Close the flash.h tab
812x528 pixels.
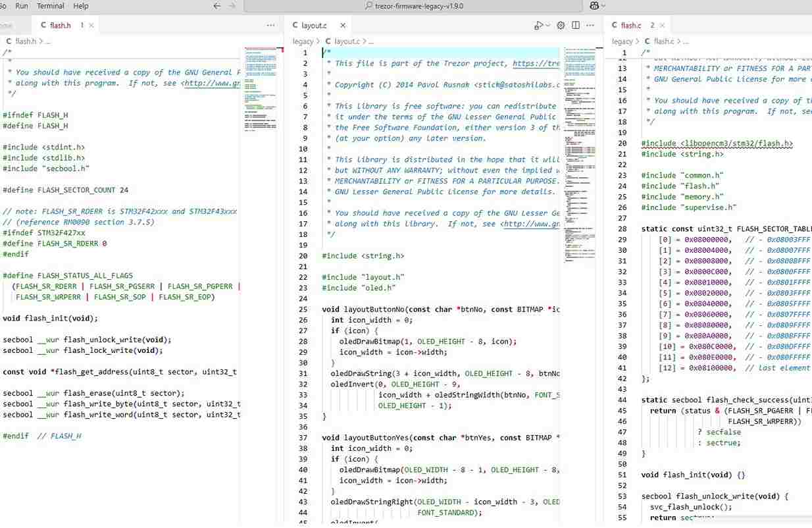(91, 26)
